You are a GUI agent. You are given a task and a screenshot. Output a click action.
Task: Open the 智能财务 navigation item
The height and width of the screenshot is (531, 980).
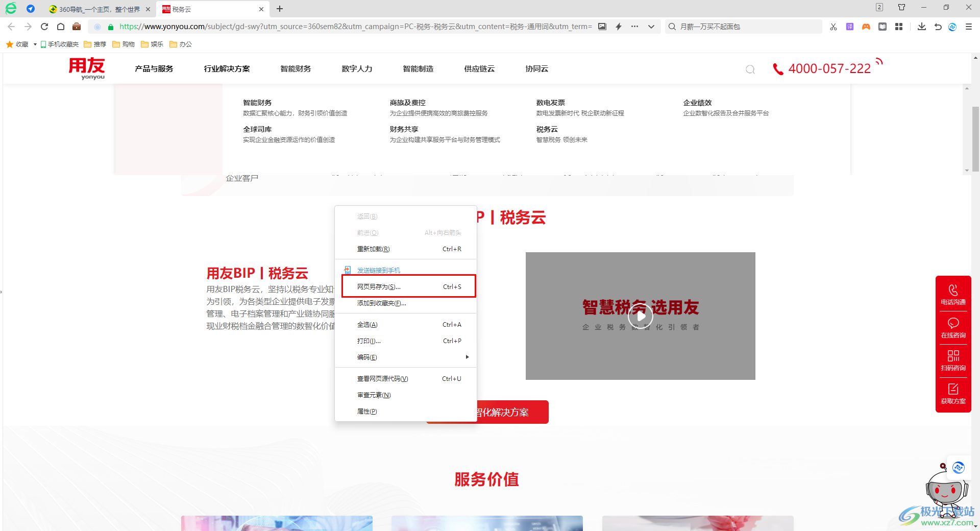coord(296,68)
